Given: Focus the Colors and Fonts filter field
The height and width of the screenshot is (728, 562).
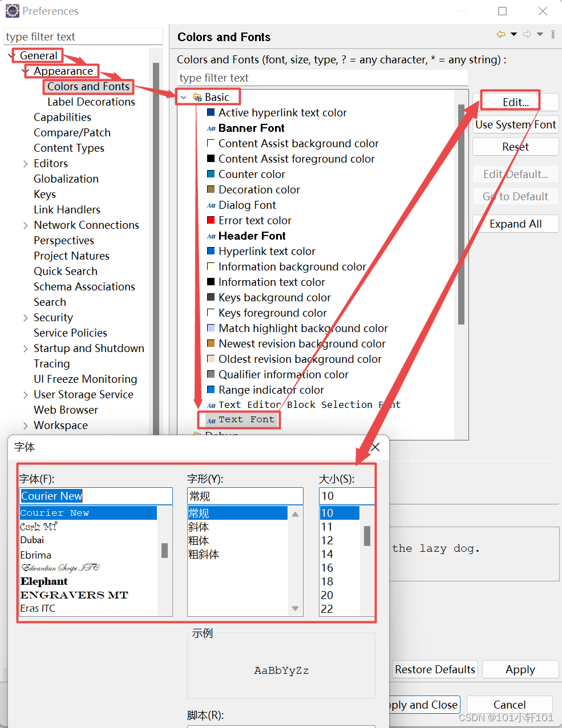Looking at the screenshot, I should 322,78.
